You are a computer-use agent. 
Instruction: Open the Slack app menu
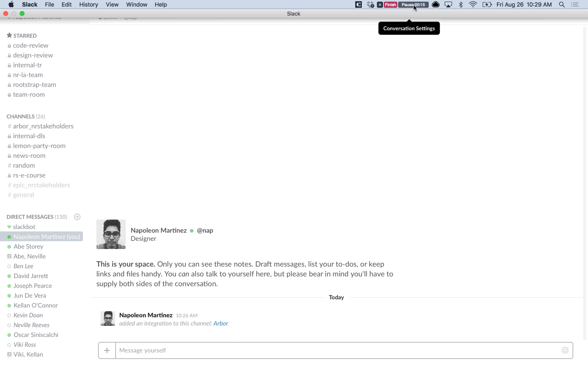coord(30,4)
